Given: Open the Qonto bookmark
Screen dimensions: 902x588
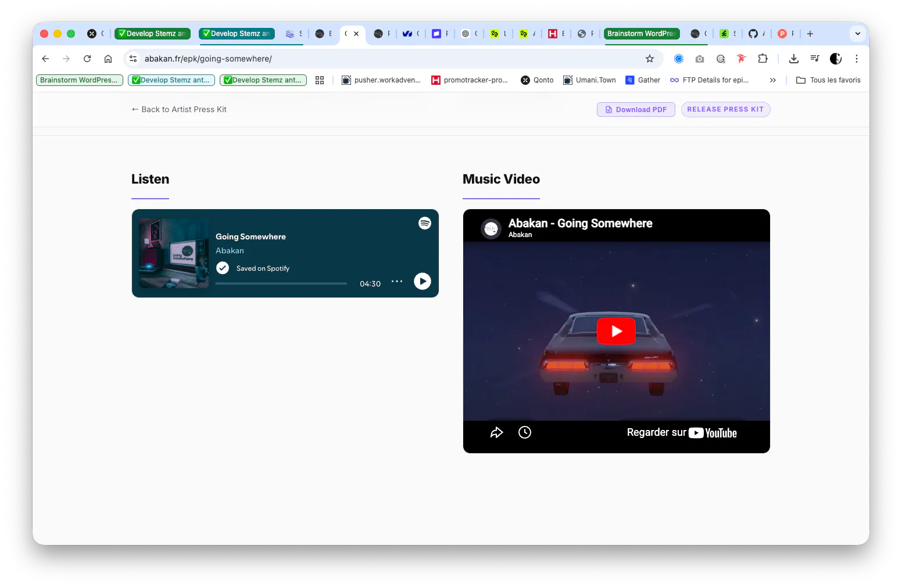Looking at the screenshot, I should (x=537, y=80).
